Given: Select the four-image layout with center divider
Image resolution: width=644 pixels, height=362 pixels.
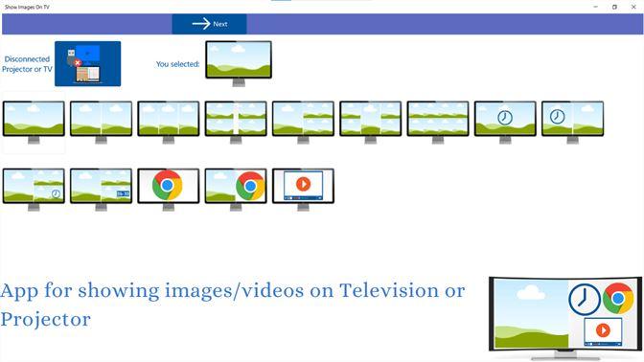Looking at the screenshot, I should [x=236, y=123].
